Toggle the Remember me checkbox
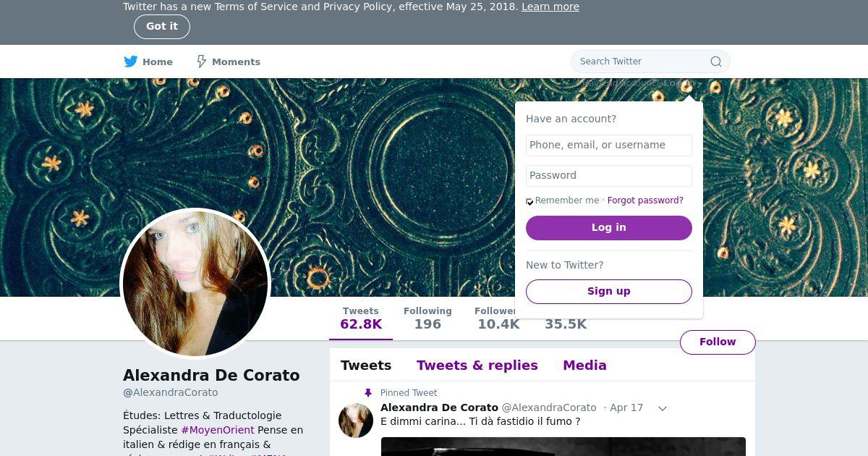Viewport: 868px width, 456px height. [x=529, y=201]
